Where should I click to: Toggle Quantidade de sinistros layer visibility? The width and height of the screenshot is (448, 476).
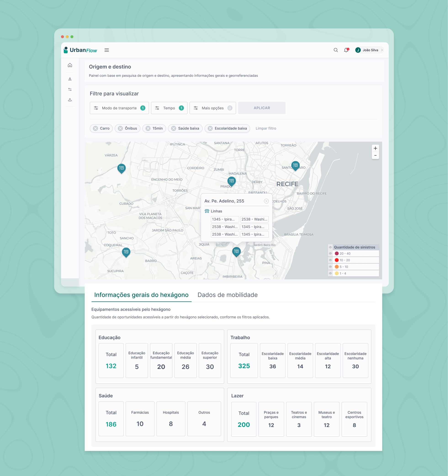[330, 247]
